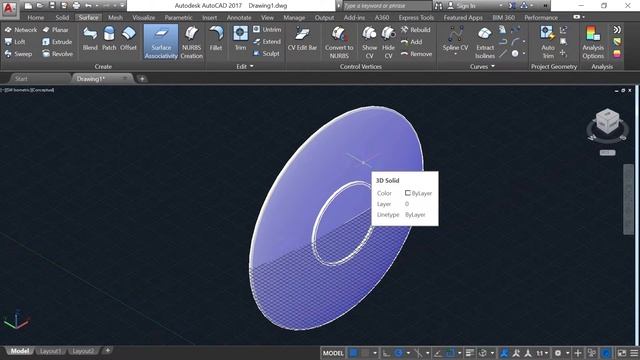Switch to the Layout1 tab
Viewport: 640px width, 360px height.
pyautogui.click(x=50, y=351)
